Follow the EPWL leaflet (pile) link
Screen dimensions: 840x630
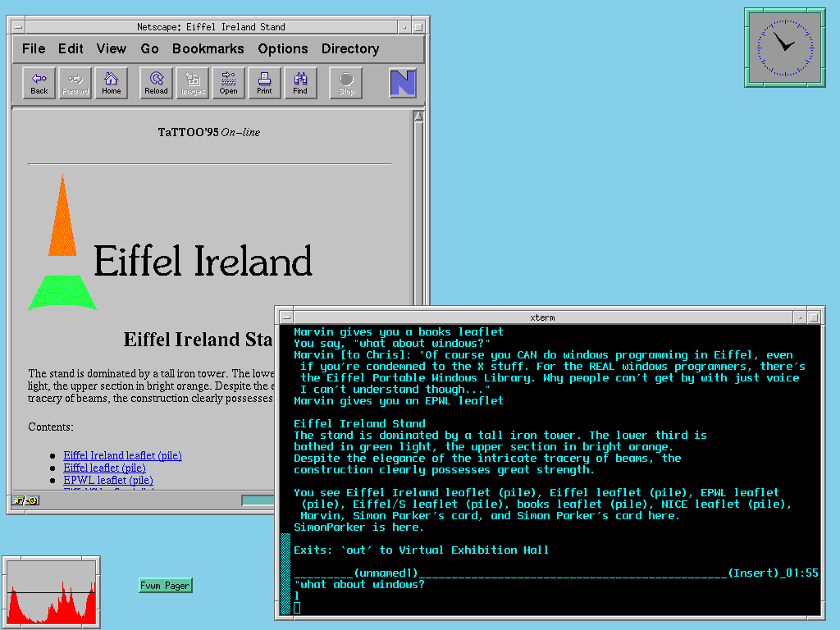108,480
